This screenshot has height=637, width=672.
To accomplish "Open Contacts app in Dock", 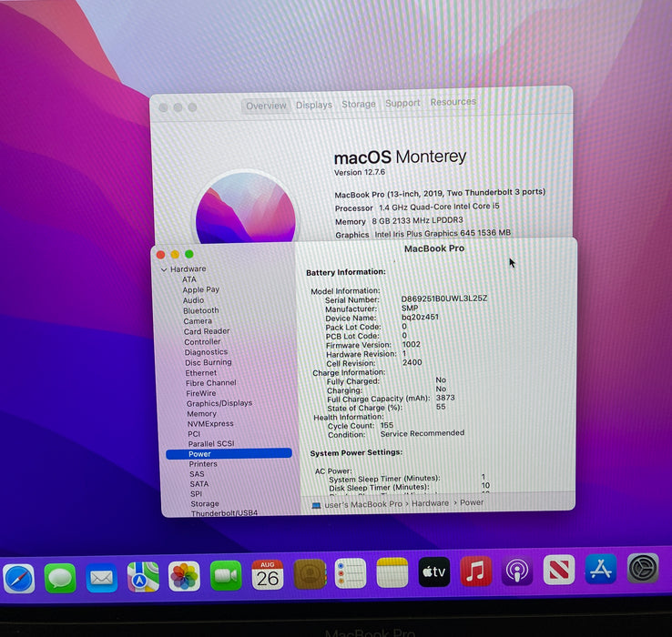I will point(310,574).
